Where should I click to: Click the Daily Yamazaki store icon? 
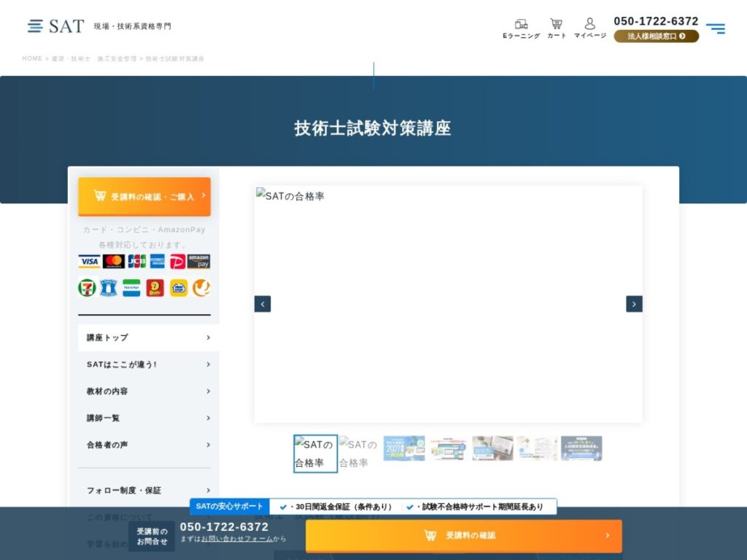(x=155, y=287)
